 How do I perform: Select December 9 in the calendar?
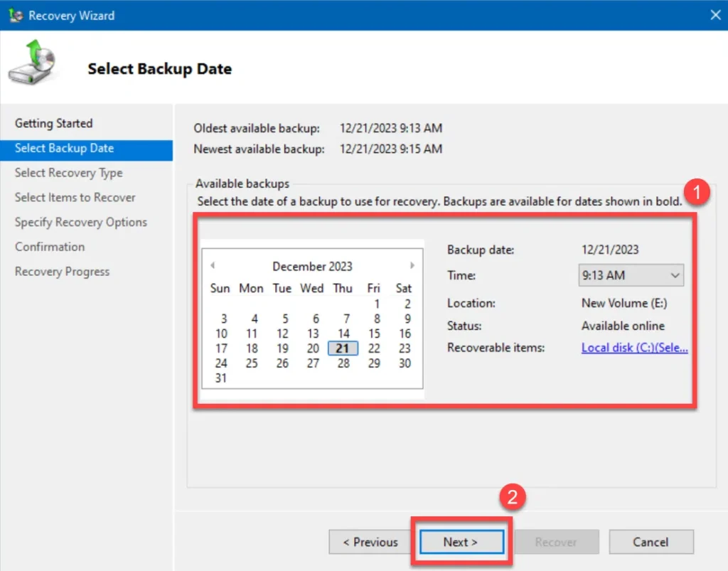pyautogui.click(x=407, y=319)
